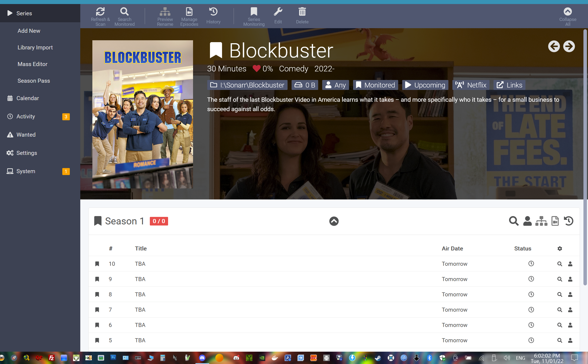Image resolution: width=588 pixels, height=364 pixels.
Task: Search all Season 1 episodes
Action: (x=514, y=221)
